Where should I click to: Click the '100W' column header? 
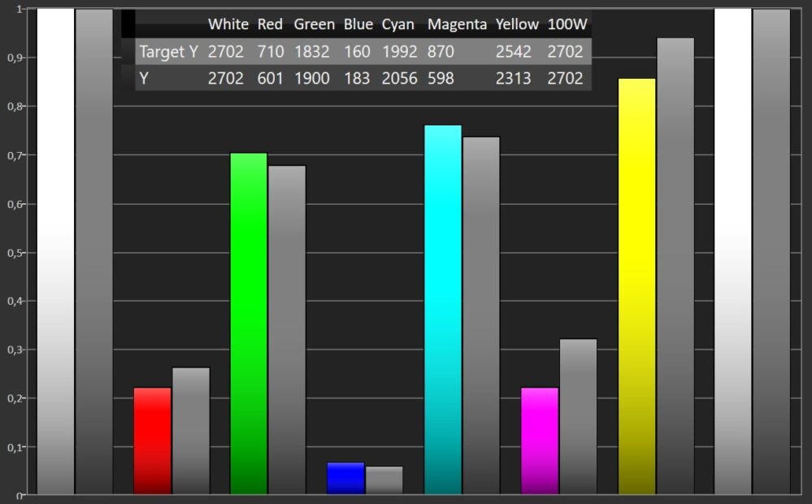pos(567,24)
